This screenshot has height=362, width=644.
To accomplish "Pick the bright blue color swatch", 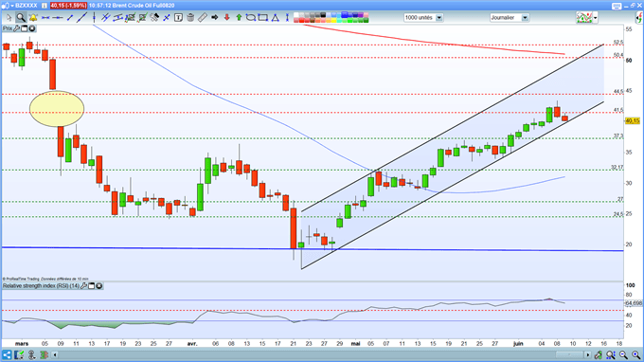I will pyautogui.click(x=344, y=15).
